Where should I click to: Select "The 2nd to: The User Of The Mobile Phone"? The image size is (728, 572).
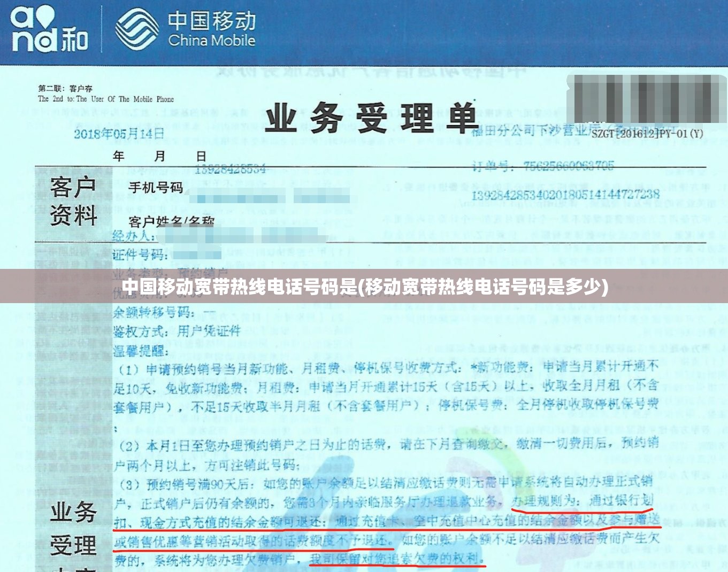coord(106,99)
